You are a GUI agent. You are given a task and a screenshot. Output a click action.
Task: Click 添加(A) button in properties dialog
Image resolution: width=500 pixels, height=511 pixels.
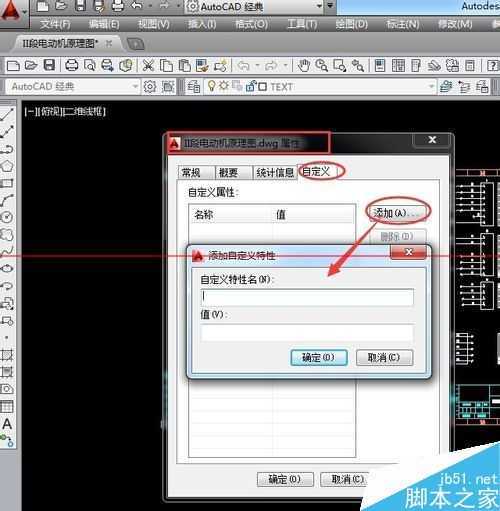(397, 213)
